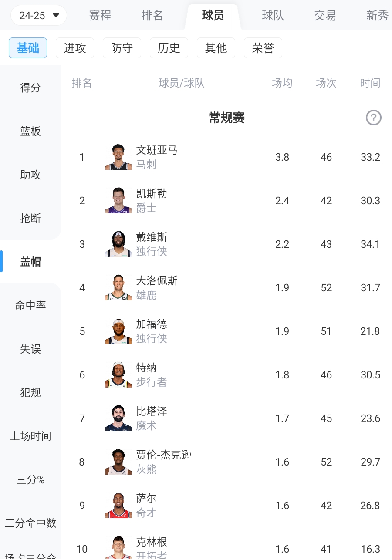Go to the 排名 tab

152,16
